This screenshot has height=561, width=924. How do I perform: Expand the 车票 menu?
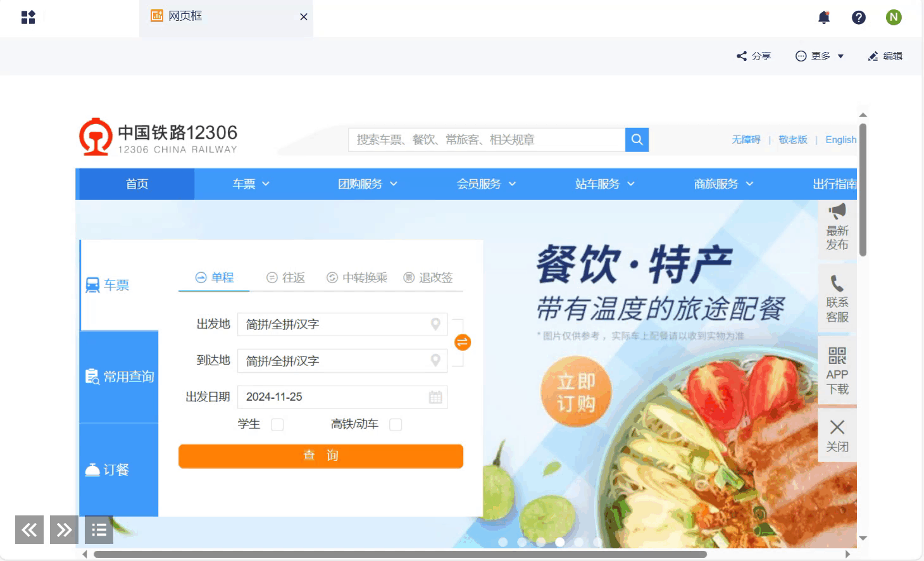click(x=251, y=184)
